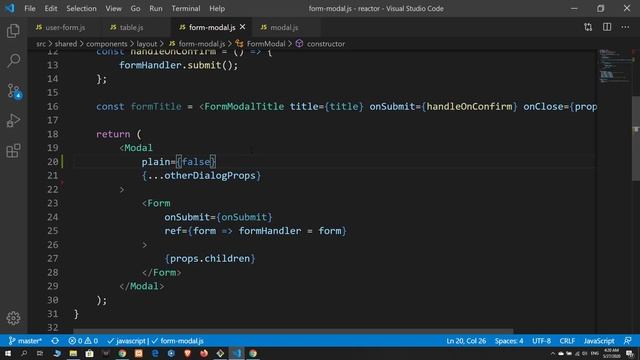Close the form-modal.js tab
Image resolution: width=640 pixels, height=360 pixels.
click(x=242, y=27)
